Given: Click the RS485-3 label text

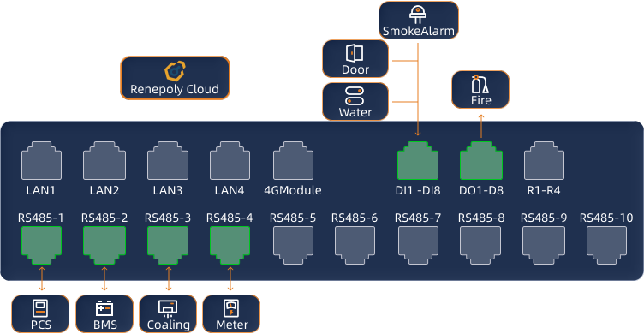Looking at the screenshot, I should pyautogui.click(x=168, y=218).
